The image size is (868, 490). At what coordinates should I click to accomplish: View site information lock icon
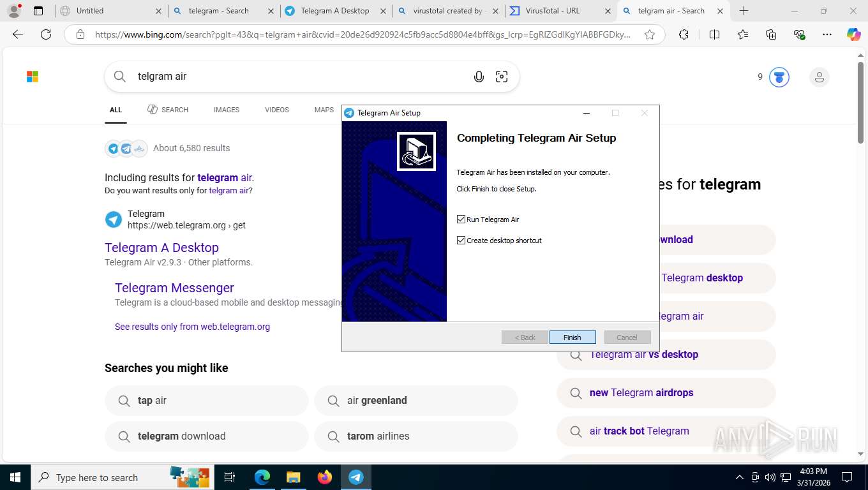tap(80, 34)
